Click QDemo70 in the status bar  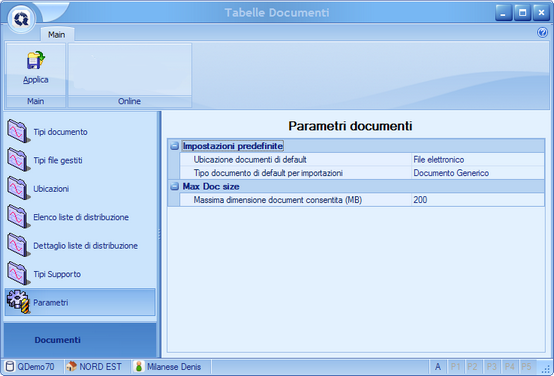pos(36,366)
